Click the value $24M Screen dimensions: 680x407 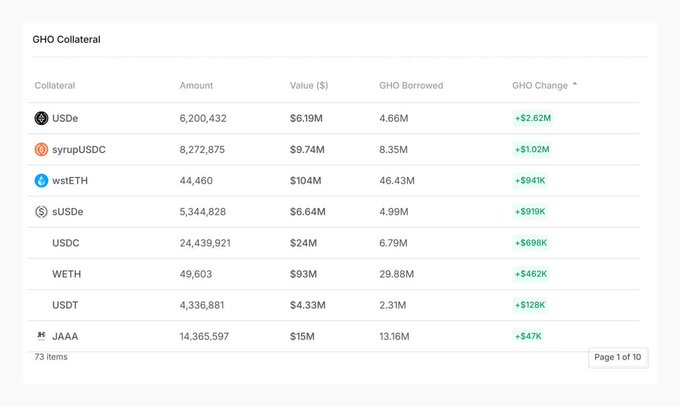click(x=303, y=243)
